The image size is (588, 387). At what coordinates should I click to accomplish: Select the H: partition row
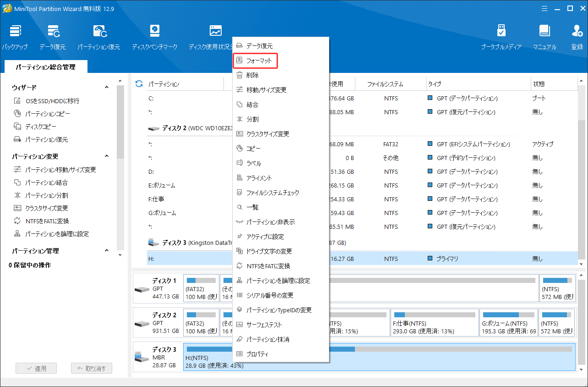362,259
